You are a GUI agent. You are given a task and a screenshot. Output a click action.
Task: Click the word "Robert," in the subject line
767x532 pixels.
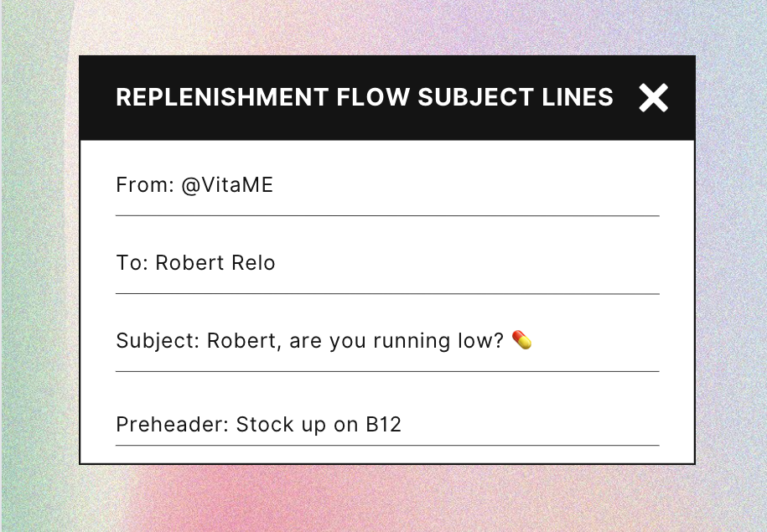point(240,341)
